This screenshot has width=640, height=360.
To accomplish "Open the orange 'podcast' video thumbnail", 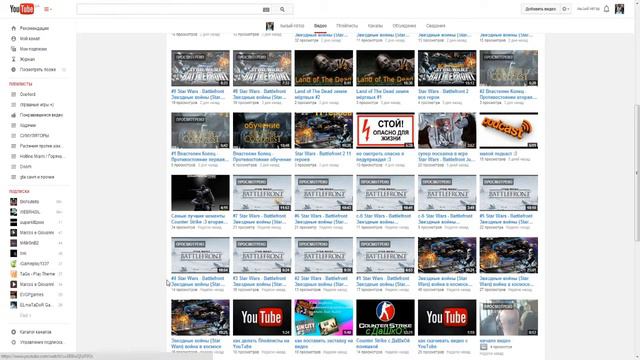I will (508, 130).
